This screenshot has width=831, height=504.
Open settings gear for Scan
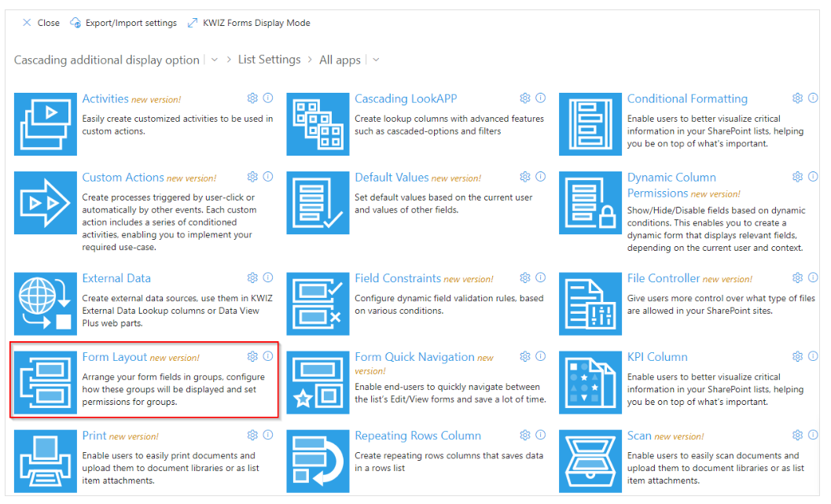click(797, 435)
